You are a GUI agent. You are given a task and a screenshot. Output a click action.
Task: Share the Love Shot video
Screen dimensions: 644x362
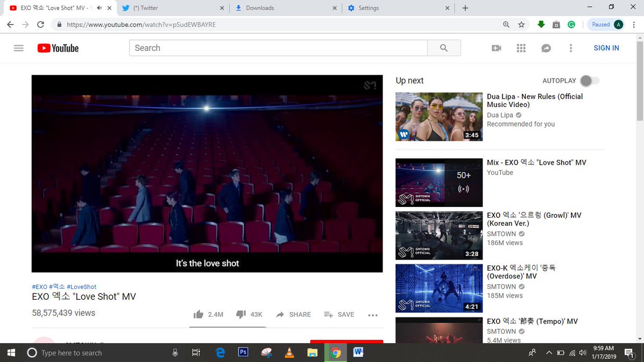[x=293, y=315]
